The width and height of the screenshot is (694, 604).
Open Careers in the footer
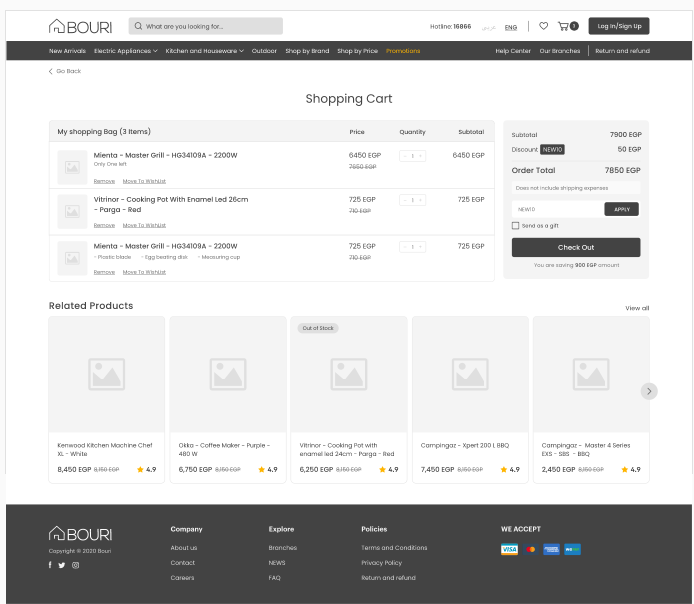click(x=182, y=578)
